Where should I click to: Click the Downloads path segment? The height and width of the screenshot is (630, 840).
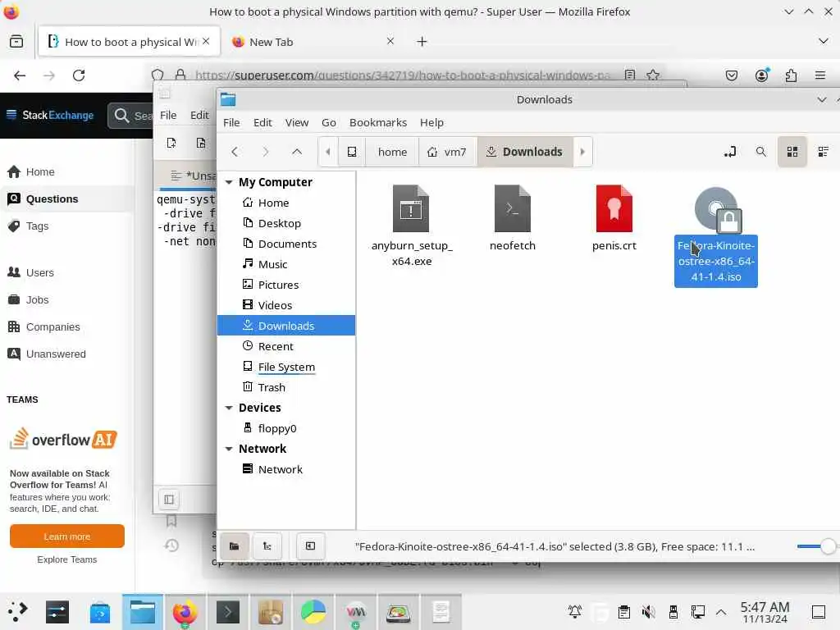pyautogui.click(x=525, y=152)
